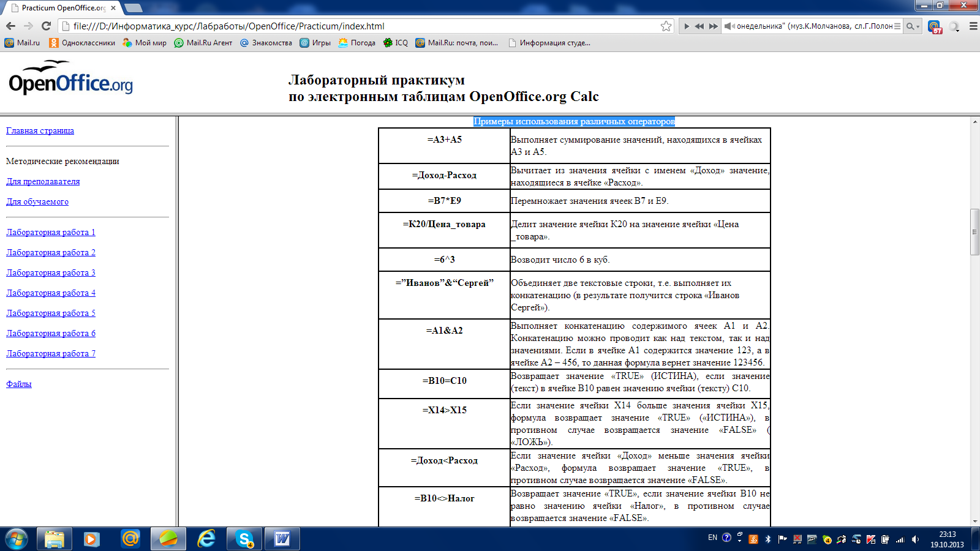Skip to the next track in the music toolbar
Image resolution: width=980 pixels, height=551 pixels.
coord(713,26)
